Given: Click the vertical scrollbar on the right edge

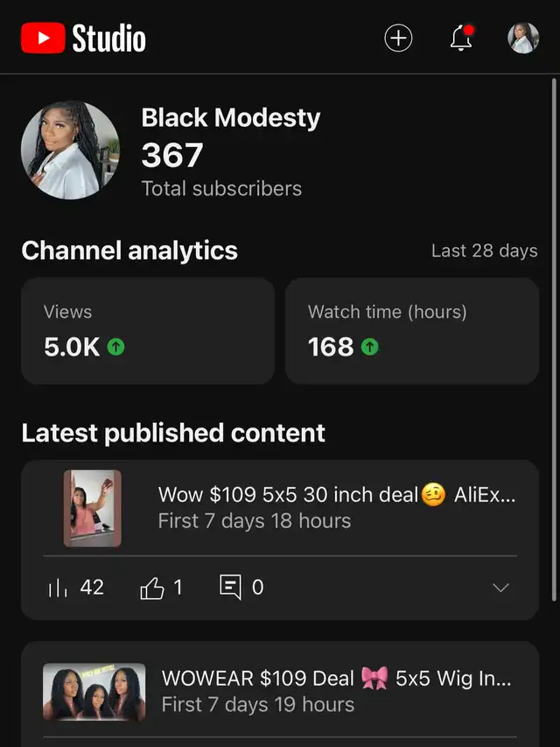Looking at the screenshot, I should [554, 340].
